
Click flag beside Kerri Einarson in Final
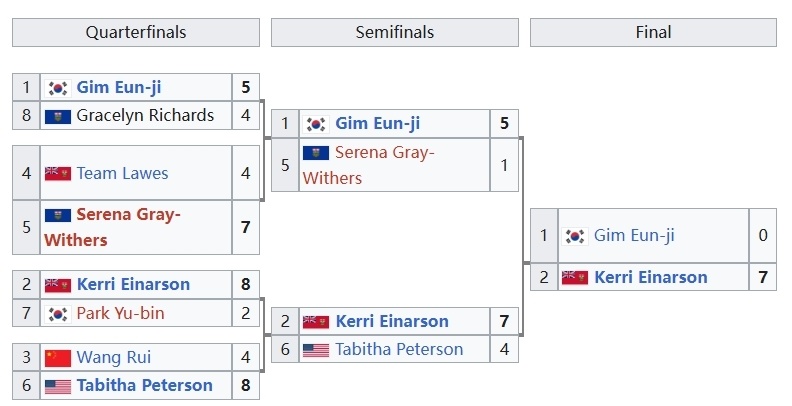tap(575, 278)
